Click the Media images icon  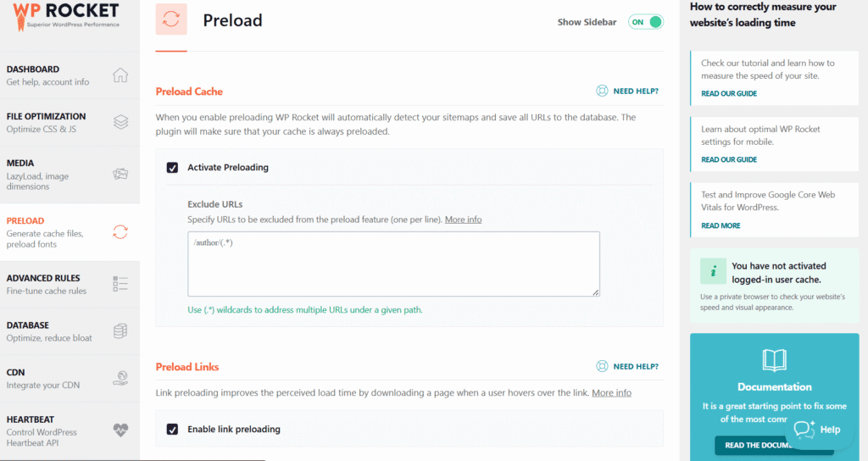pos(120,175)
